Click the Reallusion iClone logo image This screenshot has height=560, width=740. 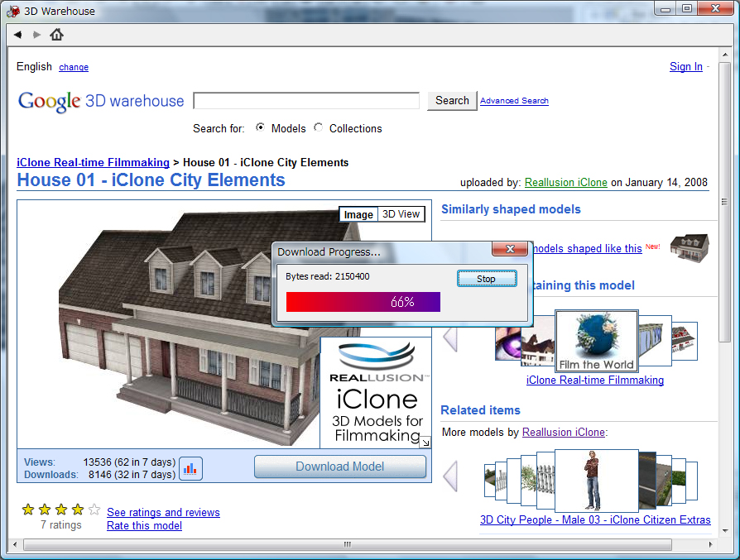[376, 393]
